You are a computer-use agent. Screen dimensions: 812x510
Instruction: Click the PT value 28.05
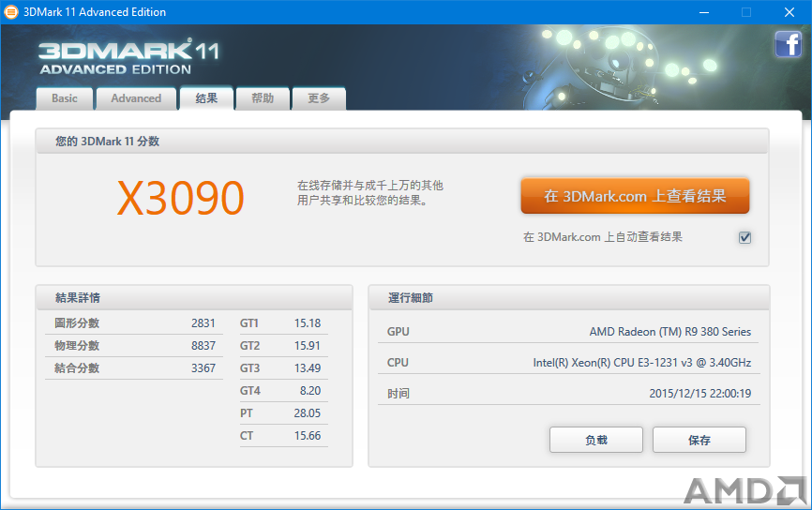point(308,413)
